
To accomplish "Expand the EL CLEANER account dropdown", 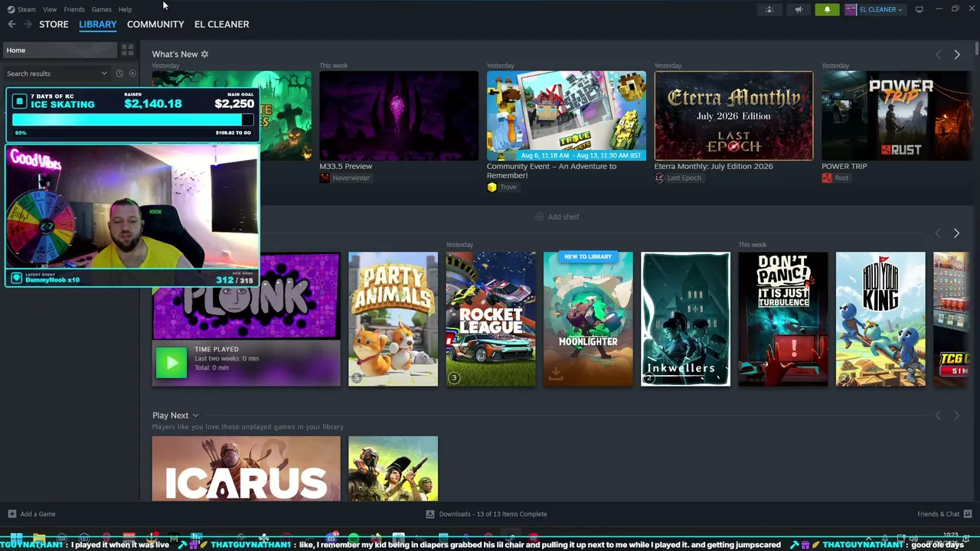I will point(900,9).
